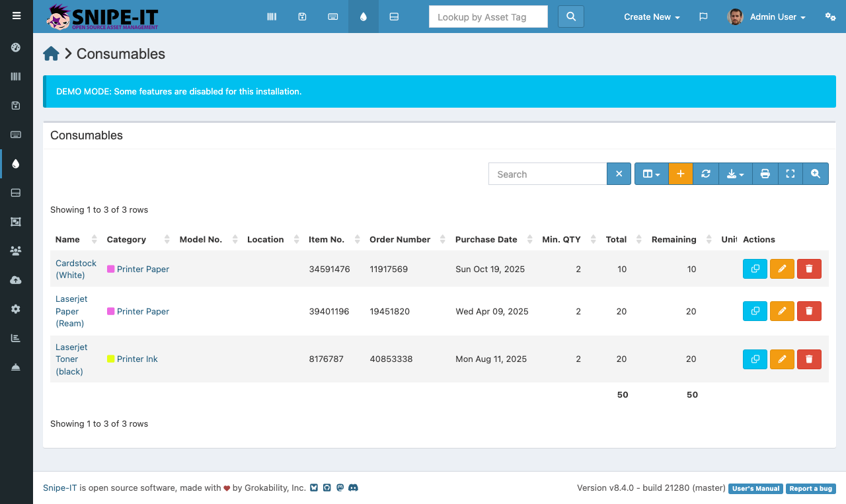Check out Cardstock (White) with blue button

click(x=755, y=269)
